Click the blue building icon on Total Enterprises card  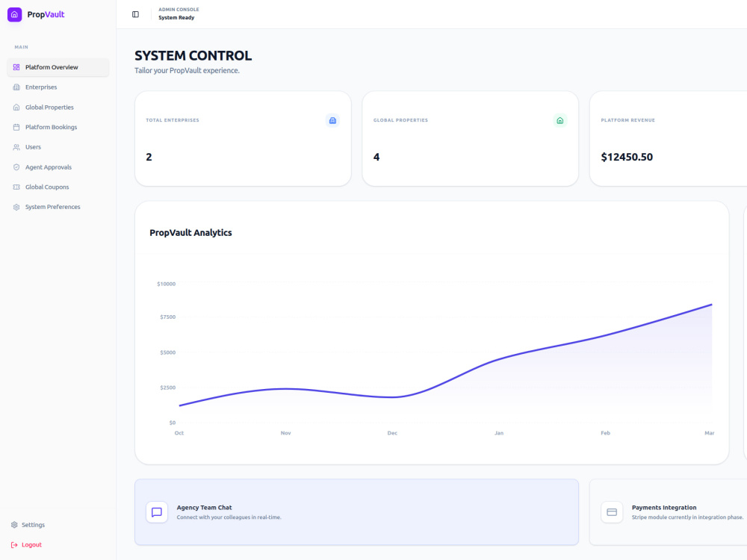[x=332, y=120]
